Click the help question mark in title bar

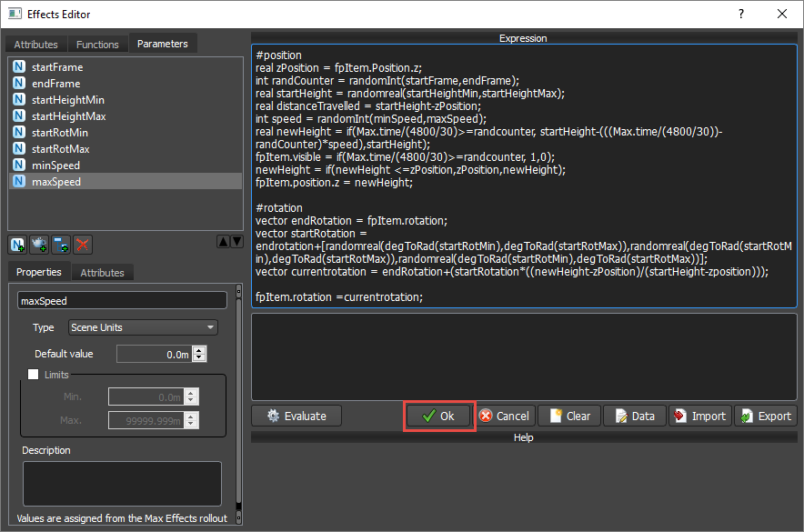pos(740,15)
